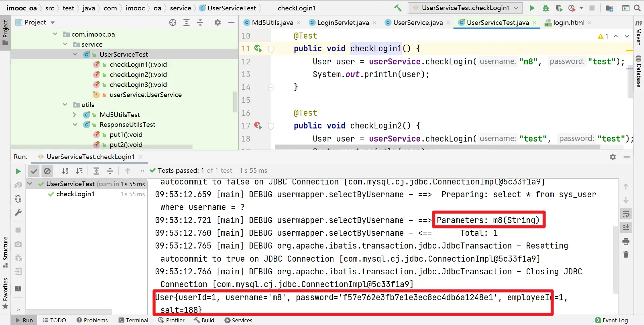The height and width of the screenshot is (325, 644).
Task: Select checkLogin2():void in project tree
Action: point(138,74)
